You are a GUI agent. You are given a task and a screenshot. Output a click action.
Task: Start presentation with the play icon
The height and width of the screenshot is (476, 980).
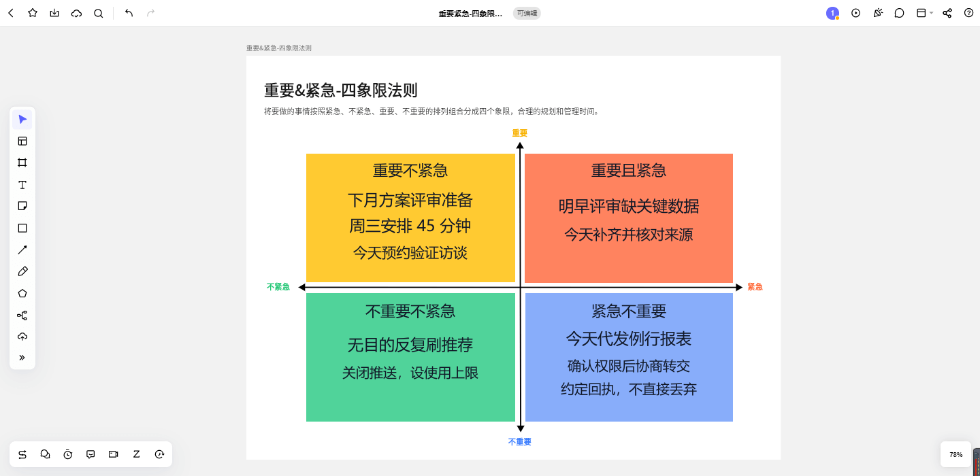point(856,13)
